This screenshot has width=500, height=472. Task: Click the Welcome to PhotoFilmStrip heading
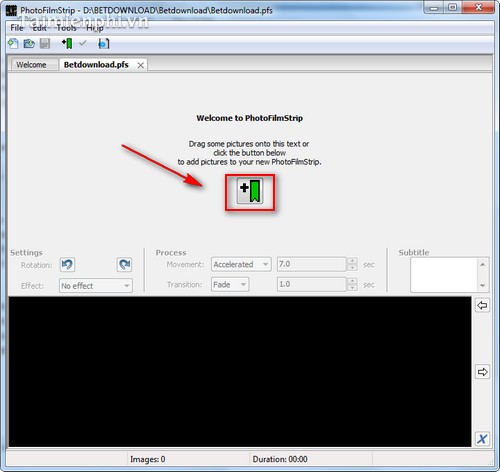[250, 118]
